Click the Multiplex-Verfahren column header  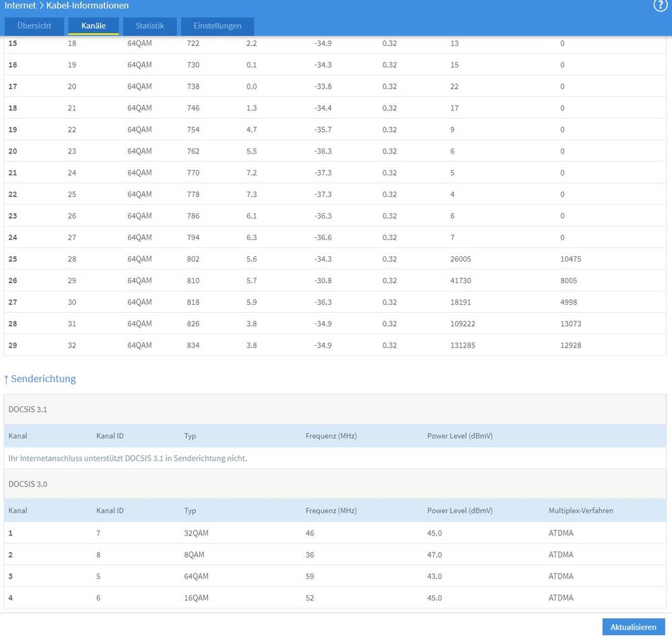pos(581,511)
